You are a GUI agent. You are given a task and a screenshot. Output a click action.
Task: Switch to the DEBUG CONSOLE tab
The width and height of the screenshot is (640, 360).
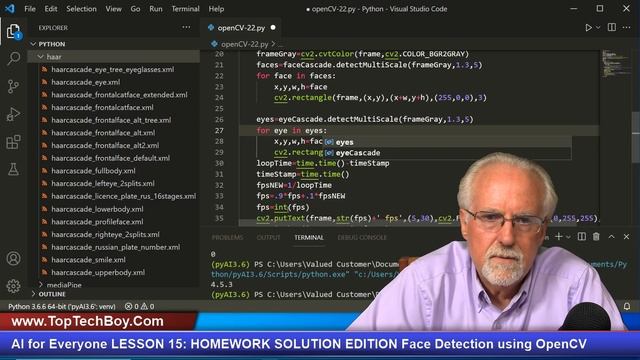coord(362,237)
